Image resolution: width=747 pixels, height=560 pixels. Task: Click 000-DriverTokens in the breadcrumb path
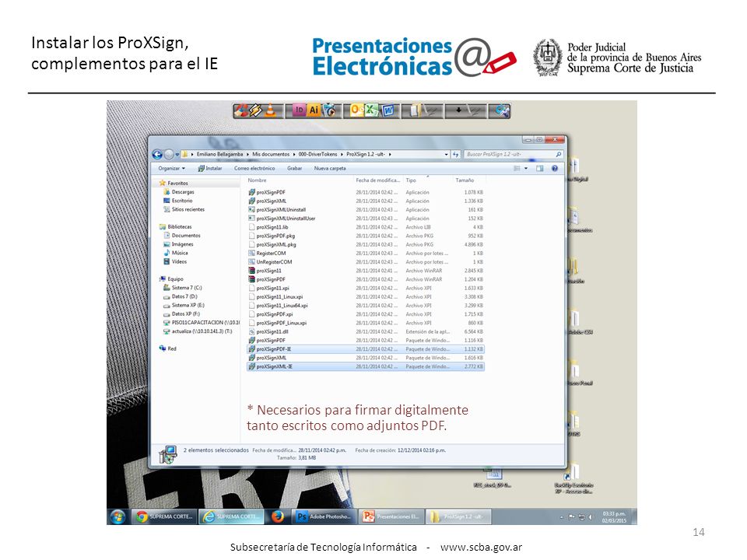(317, 154)
